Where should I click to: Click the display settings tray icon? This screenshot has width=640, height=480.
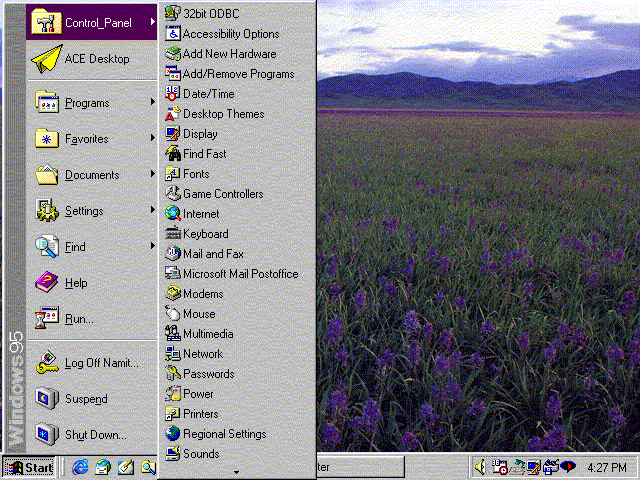coord(533,467)
